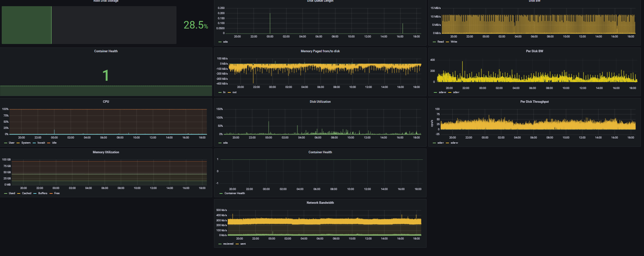The height and width of the screenshot is (256, 644).
Task: Expand the Network Bandwidth panel title menu
Action: [320, 203]
